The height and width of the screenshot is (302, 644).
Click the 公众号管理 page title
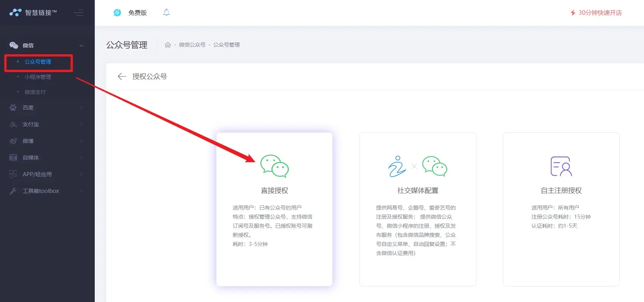[x=127, y=45]
